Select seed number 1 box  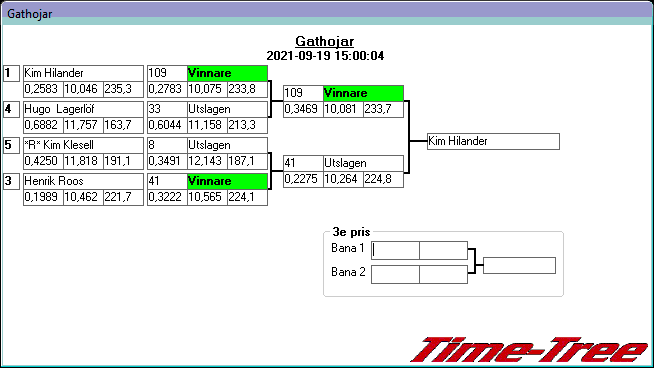click(11, 73)
